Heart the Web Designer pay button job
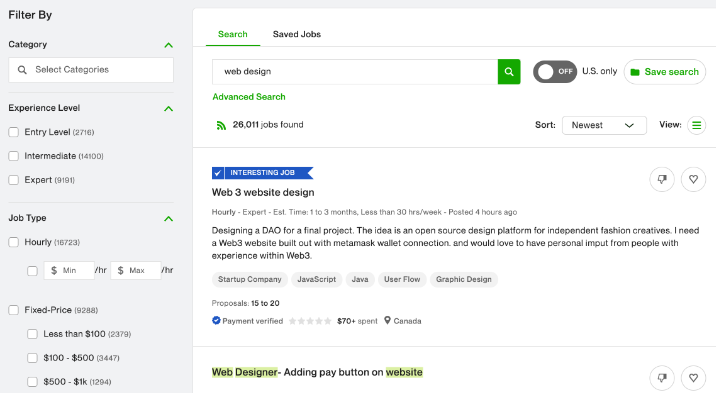Viewport: 716px width, 393px height. click(693, 377)
